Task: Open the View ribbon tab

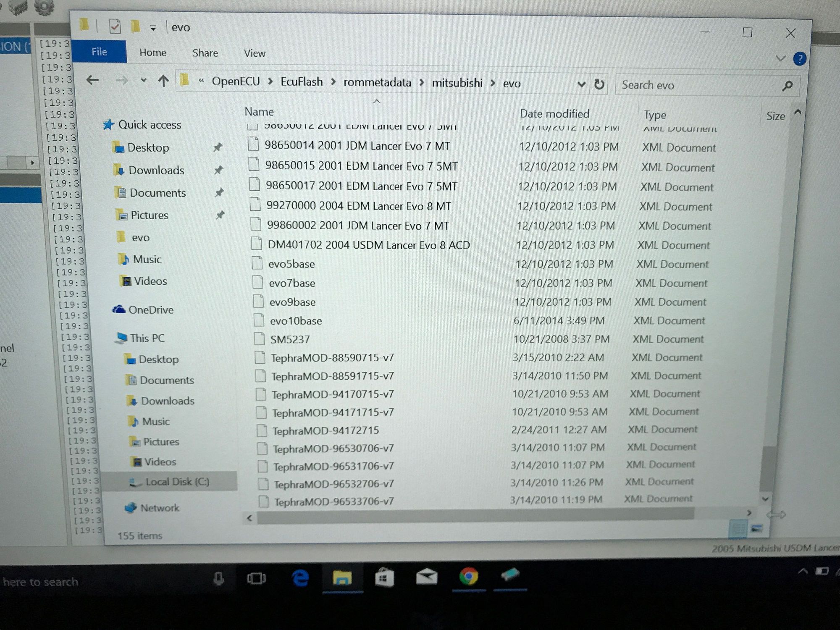Action: pyautogui.click(x=255, y=53)
